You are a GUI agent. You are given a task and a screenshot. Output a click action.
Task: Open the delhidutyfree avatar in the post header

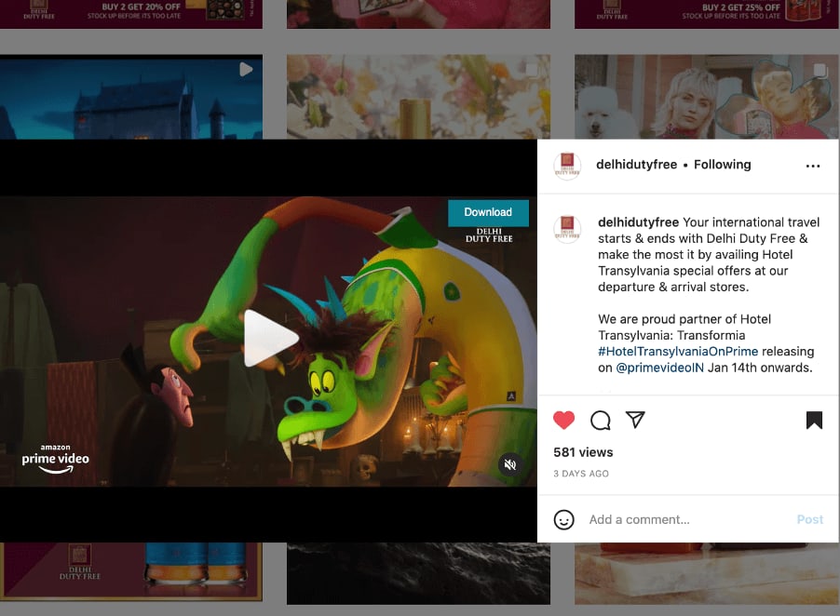point(567,166)
